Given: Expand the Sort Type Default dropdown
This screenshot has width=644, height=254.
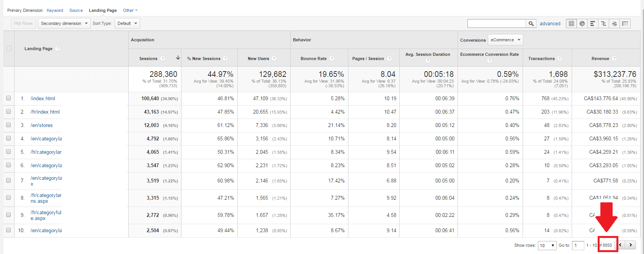Looking at the screenshot, I should click(127, 23).
